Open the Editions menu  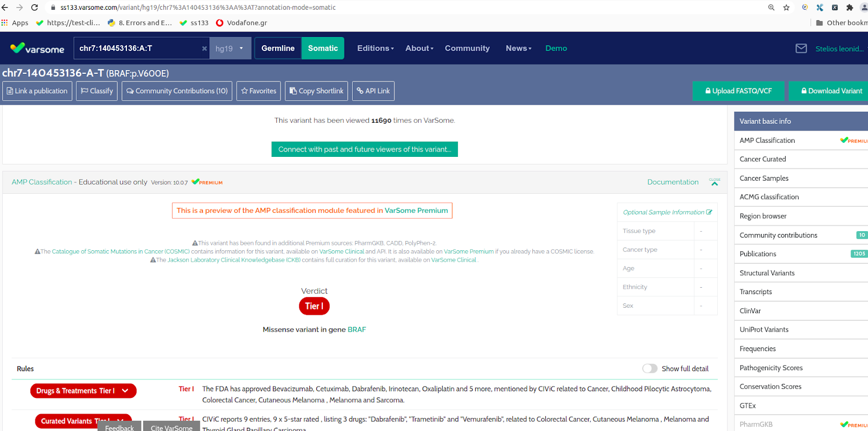[375, 48]
